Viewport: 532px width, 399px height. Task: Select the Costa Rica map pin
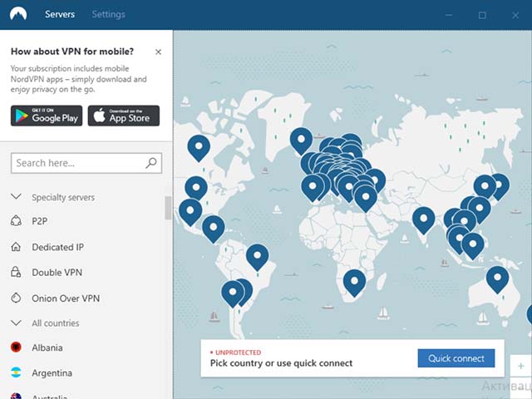(x=214, y=229)
